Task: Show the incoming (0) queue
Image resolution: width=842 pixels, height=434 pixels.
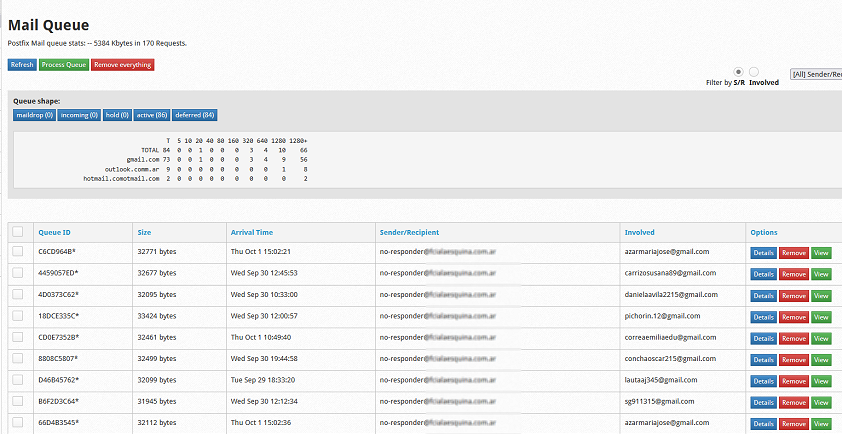Action: pyautogui.click(x=79, y=115)
